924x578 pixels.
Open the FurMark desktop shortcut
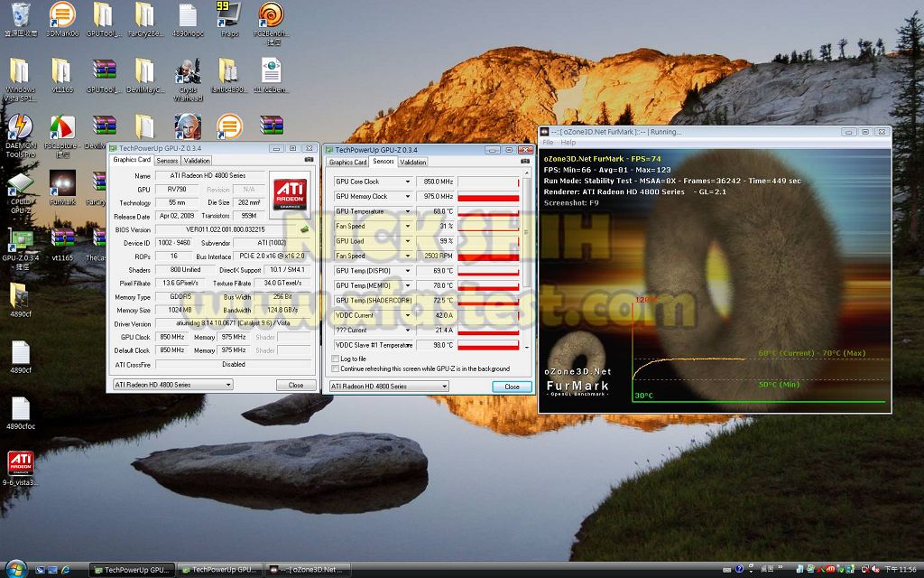61,183
